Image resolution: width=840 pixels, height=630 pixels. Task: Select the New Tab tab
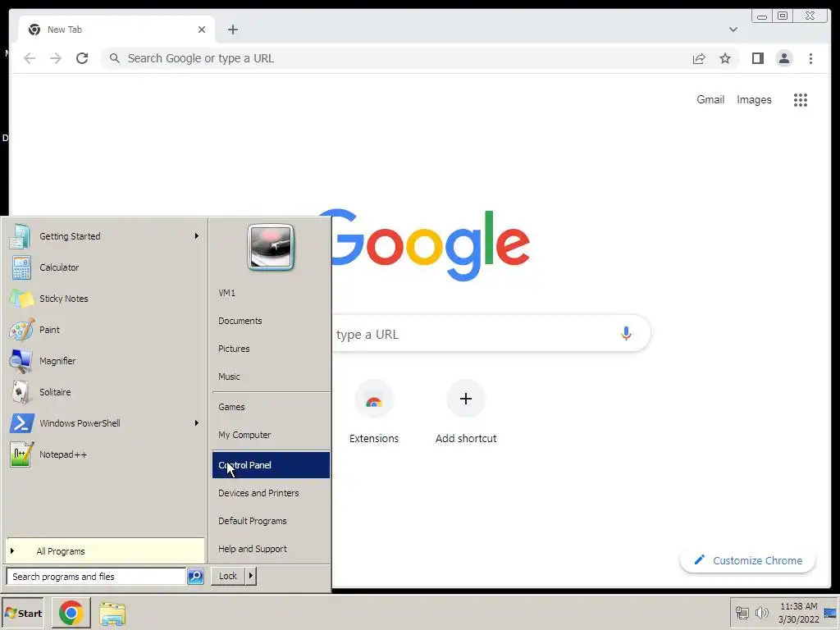(x=116, y=30)
